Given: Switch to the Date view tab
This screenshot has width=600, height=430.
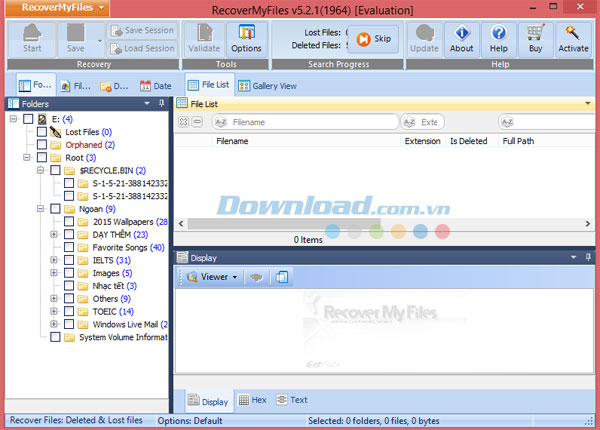Looking at the screenshot, I should tap(156, 86).
